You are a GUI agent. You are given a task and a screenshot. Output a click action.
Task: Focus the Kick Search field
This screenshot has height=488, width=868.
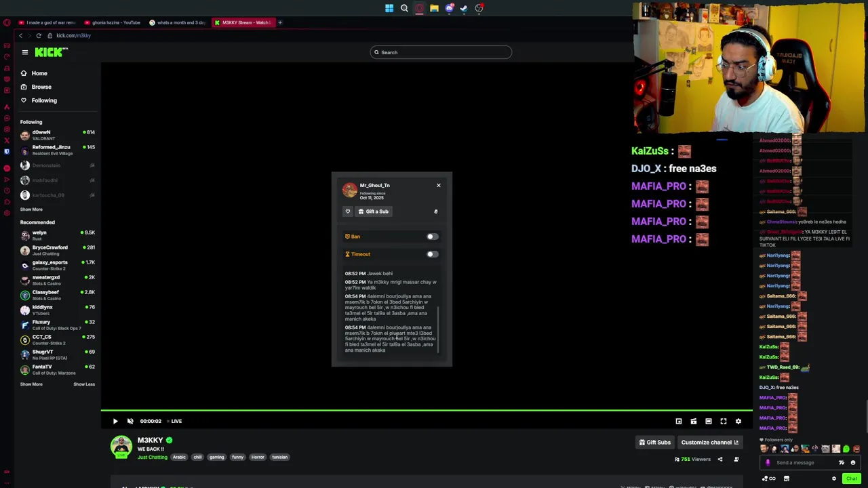pos(441,52)
